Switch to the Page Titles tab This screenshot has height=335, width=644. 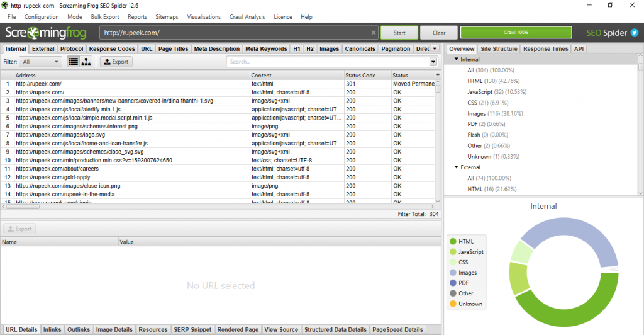coord(173,48)
